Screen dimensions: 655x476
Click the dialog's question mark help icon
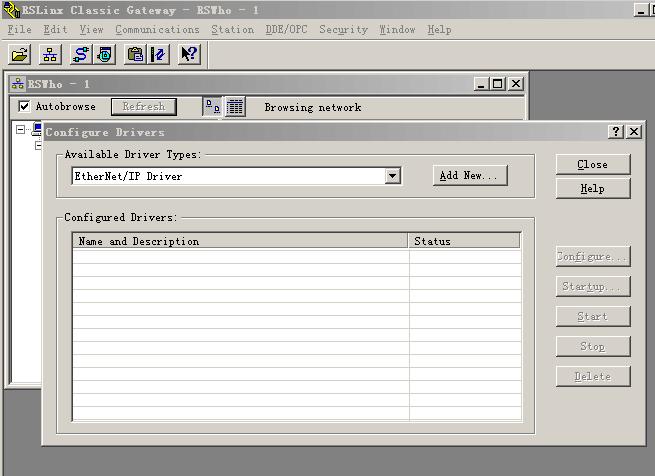616,132
